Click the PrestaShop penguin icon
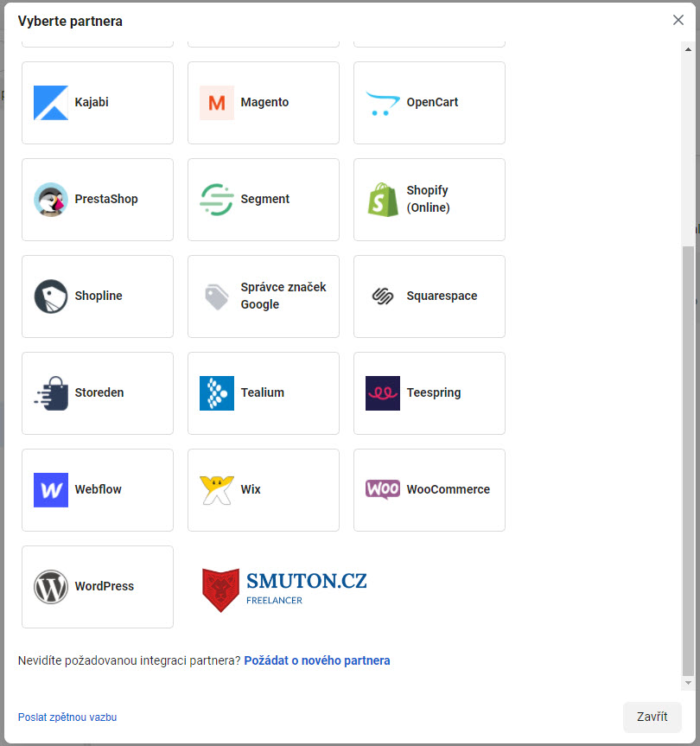This screenshot has height=746, width=700. point(51,200)
